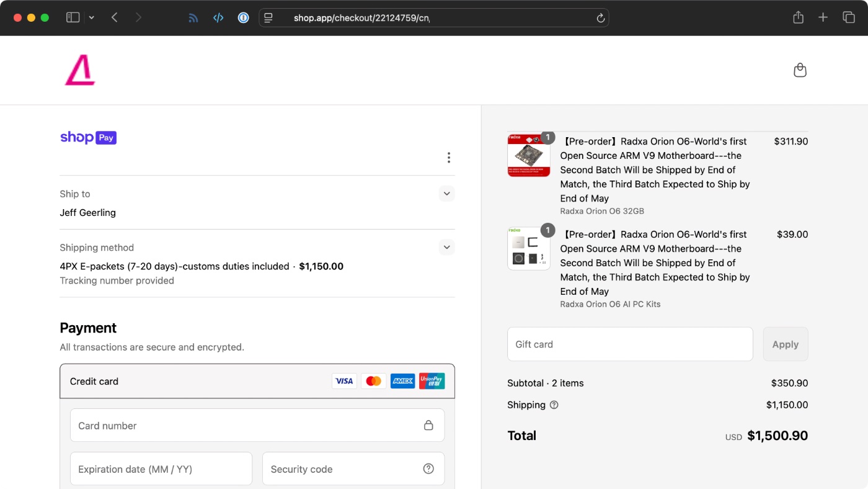
Task: Click the Tracking number provided text
Action: 117,280
